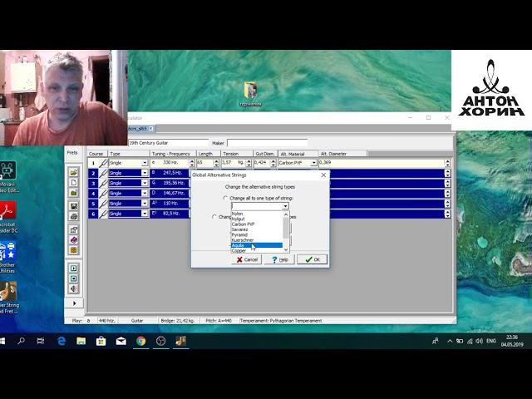Click the tuning fork icon in course 6 row
The image size is (532, 399).
click(x=103, y=214)
